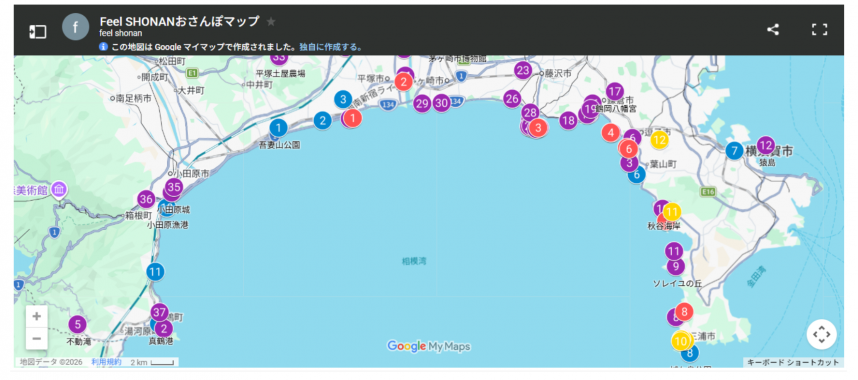
Task: Open the 利用規約 terms link
Action: pyautogui.click(x=106, y=362)
